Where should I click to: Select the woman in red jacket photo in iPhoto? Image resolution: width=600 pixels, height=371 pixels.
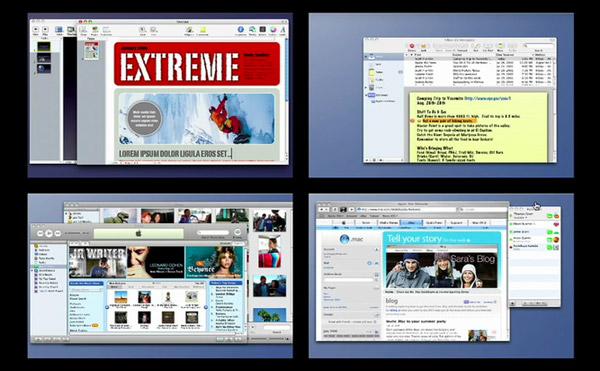[x=269, y=251]
